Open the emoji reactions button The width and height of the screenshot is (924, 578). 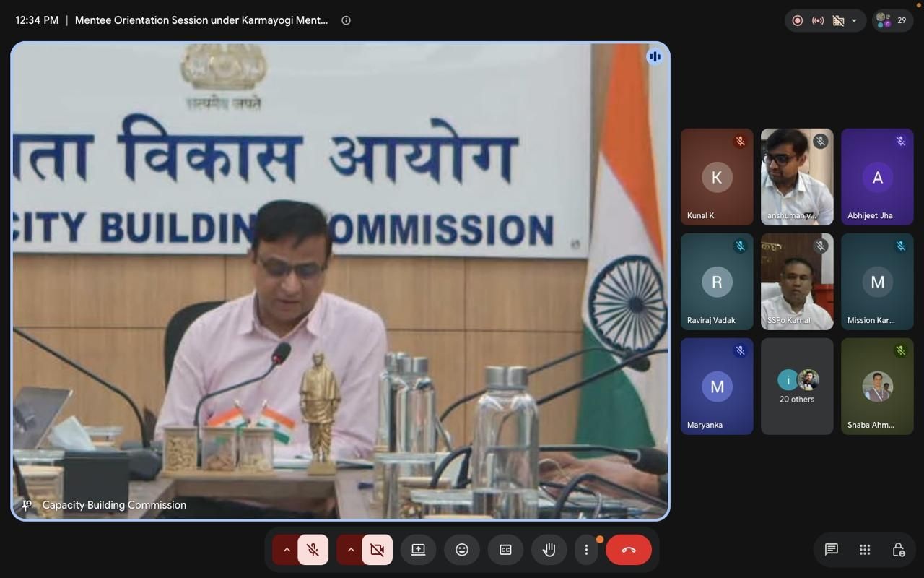click(462, 550)
